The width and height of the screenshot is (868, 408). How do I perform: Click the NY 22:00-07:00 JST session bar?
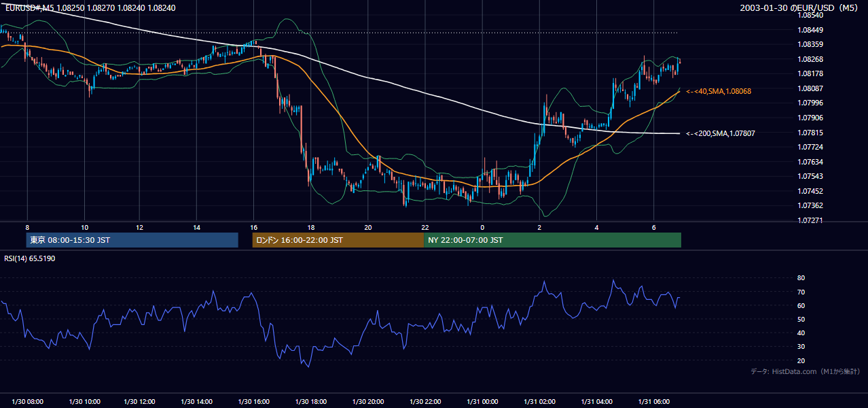click(552, 240)
